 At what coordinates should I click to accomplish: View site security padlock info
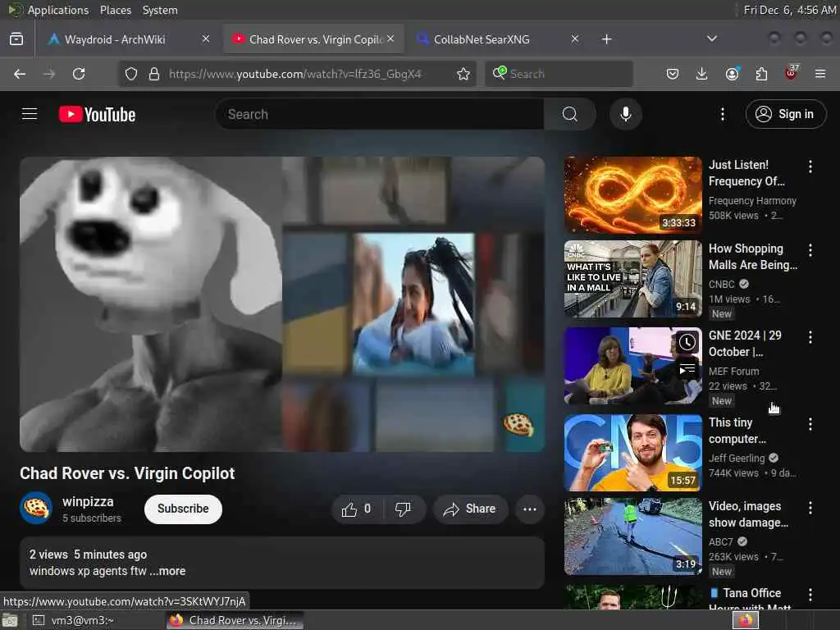tap(154, 74)
